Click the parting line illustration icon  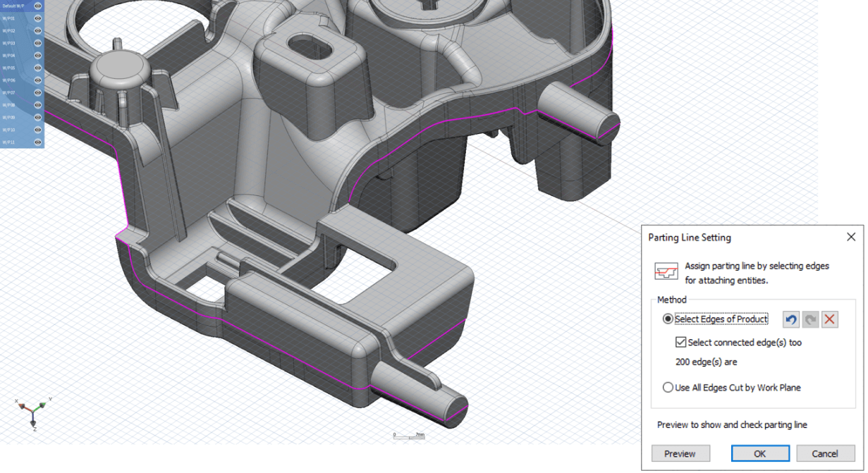pos(666,272)
